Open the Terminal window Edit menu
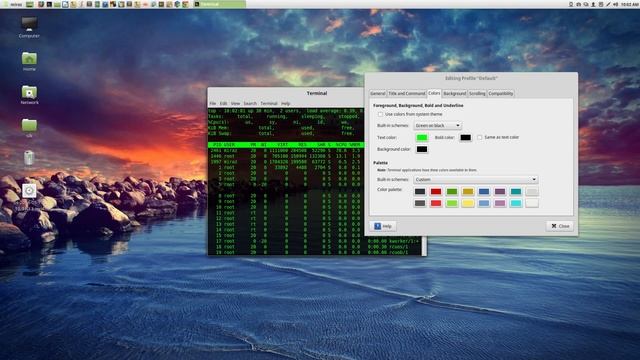This screenshot has height=360, width=640. coord(223,104)
